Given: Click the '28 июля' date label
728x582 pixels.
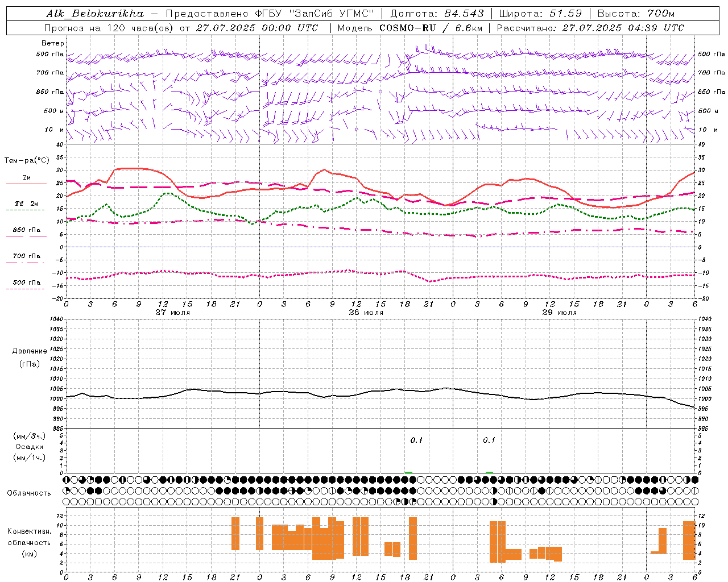Looking at the screenshot, I should 366,313.
